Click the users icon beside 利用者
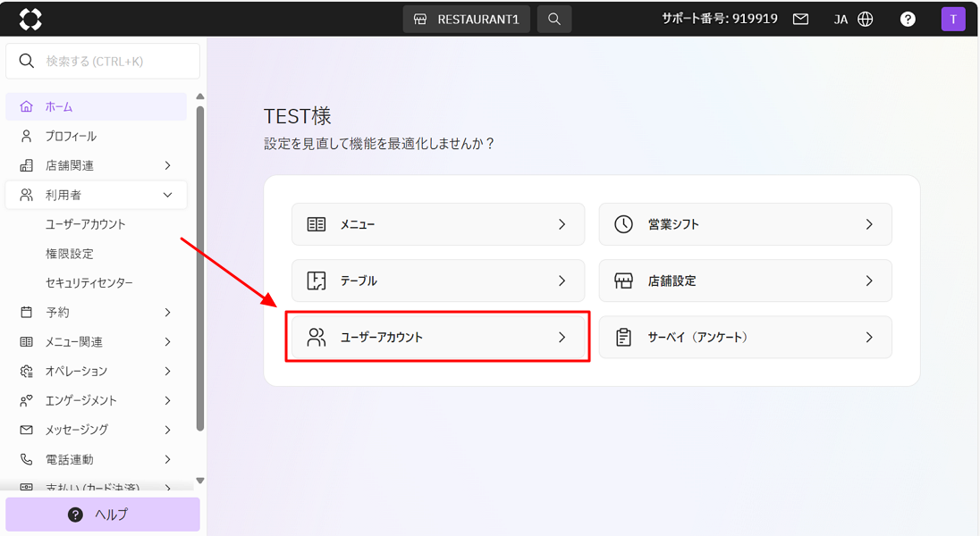Screen dimensions: 980x536 pyautogui.click(x=26, y=195)
